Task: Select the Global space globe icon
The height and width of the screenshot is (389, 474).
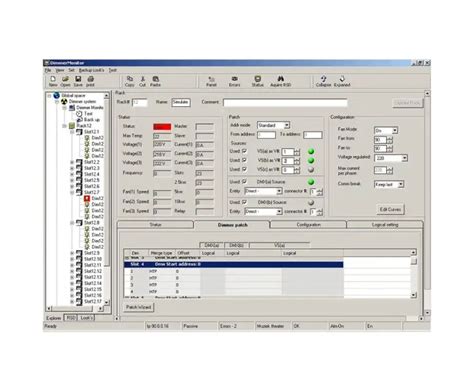Action: (x=56, y=96)
